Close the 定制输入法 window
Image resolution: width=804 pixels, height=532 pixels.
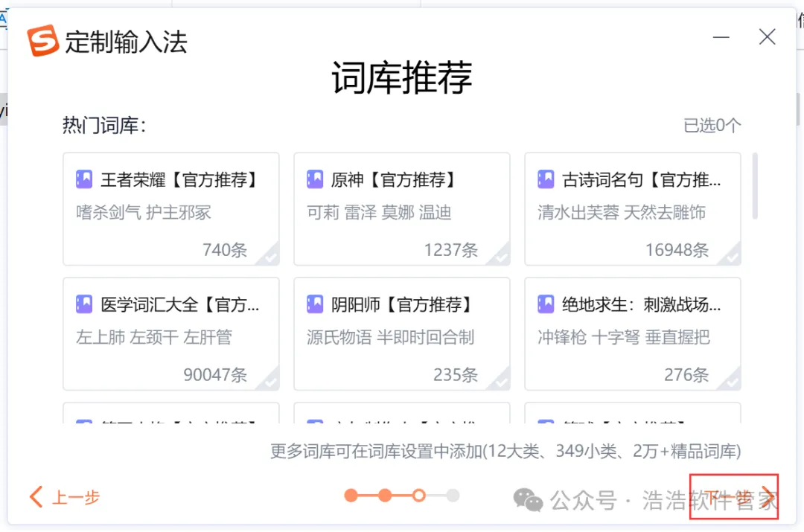(x=767, y=37)
